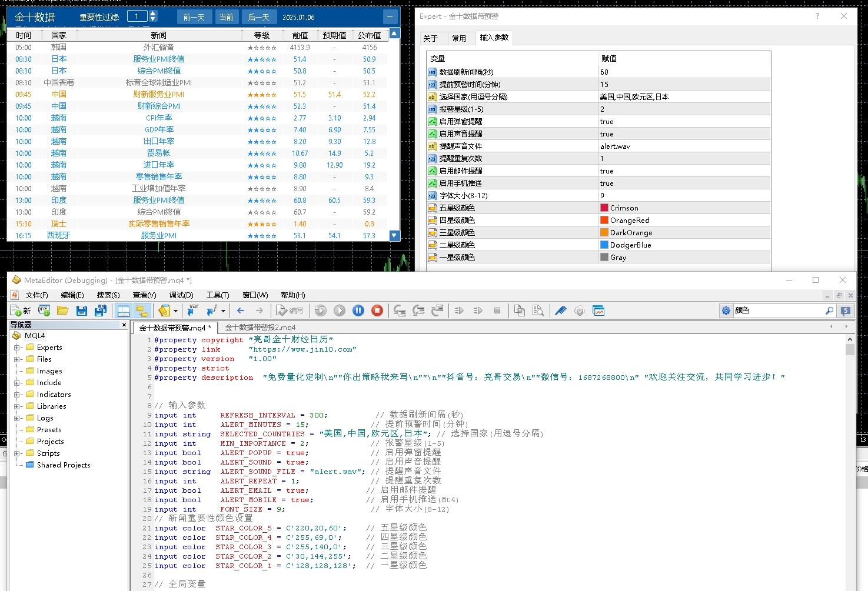Click the function list icon
This screenshot has width=868, height=591.
[x=212, y=310]
